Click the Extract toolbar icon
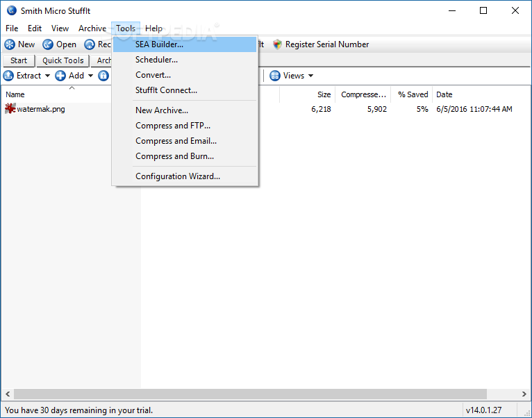This screenshot has height=418, width=532. [8, 76]
